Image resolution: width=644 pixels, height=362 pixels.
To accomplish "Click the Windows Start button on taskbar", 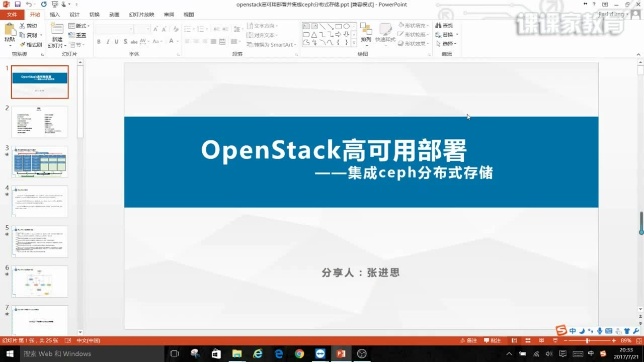I will [10, 353].
